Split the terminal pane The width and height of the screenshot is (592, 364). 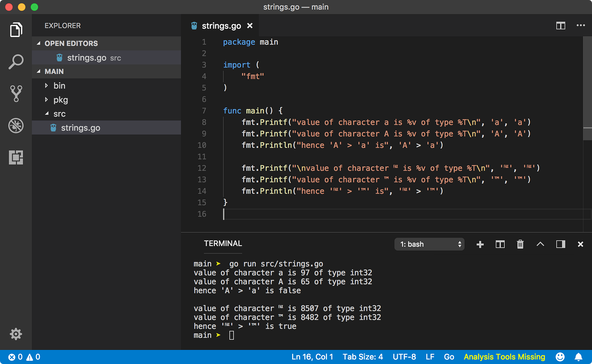pyautogui.click(x=500, y=244)
